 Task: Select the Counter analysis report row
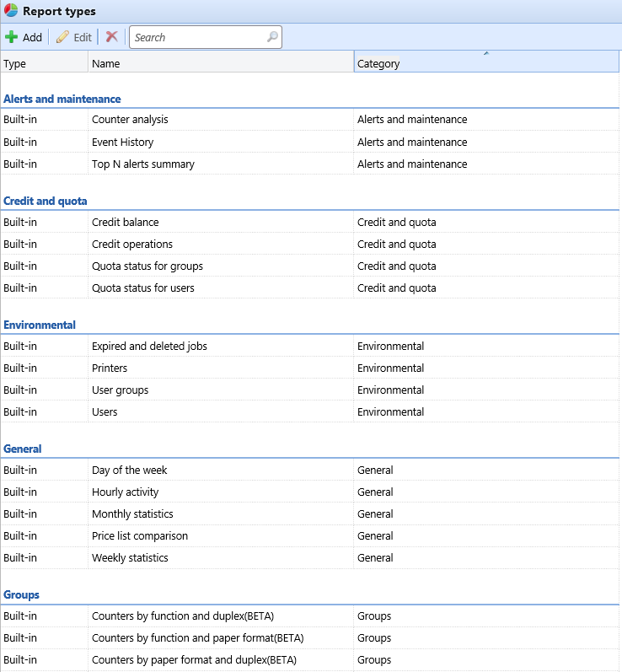click(x=130, y=120)
